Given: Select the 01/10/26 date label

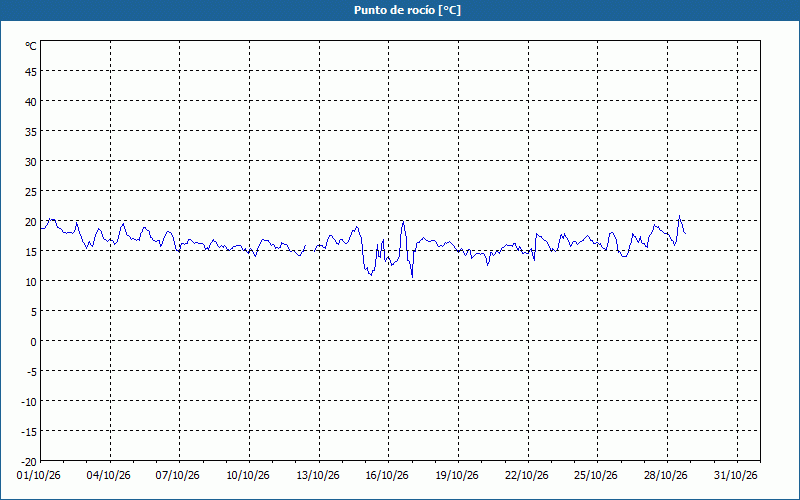Looking at the screenshot, I should point(39,476).
